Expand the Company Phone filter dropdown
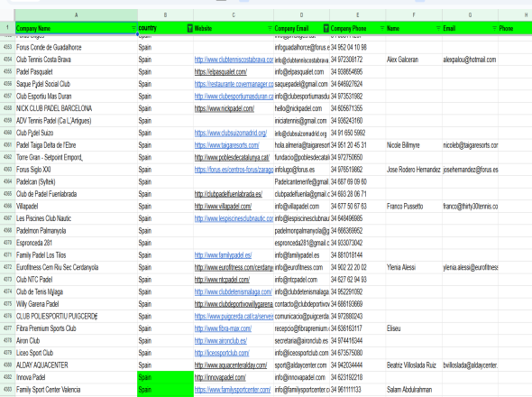The width and height of the screenshot is (532, 397). click(x=382, y=29)
